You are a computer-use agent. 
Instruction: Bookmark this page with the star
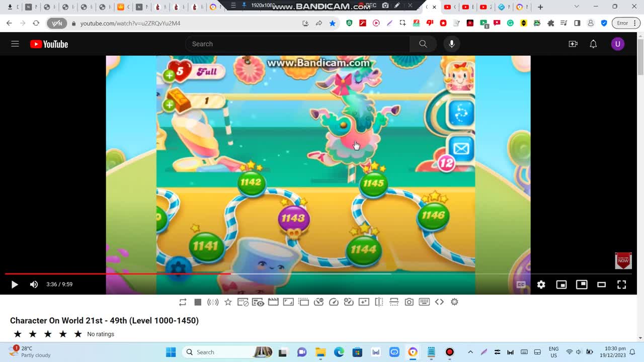click(332, 23)
